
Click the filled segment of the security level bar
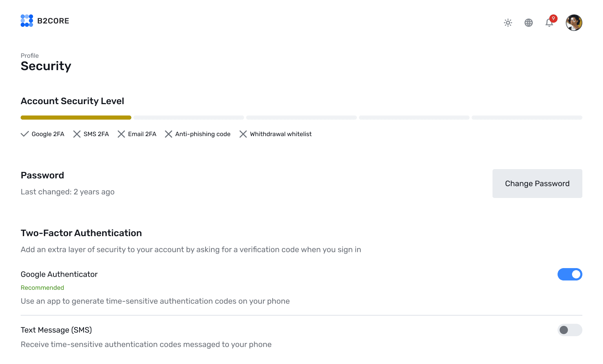pyautogui.click(x=76, y=117)
